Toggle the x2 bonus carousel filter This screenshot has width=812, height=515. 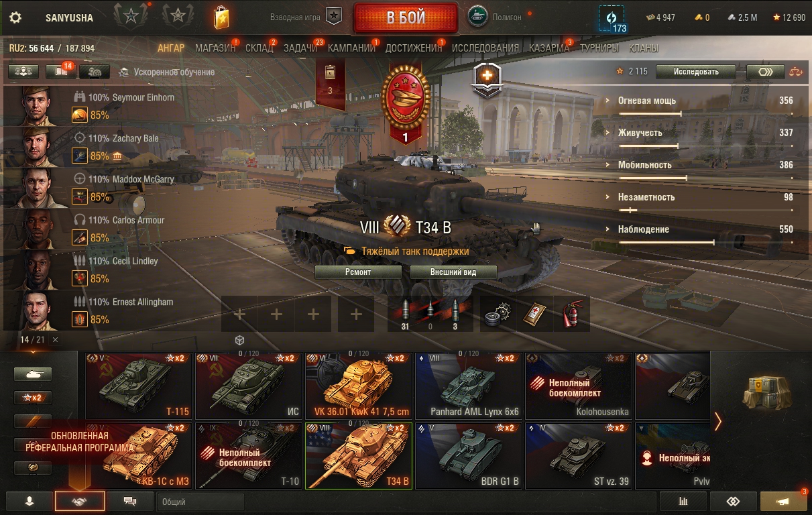[33, 398]
